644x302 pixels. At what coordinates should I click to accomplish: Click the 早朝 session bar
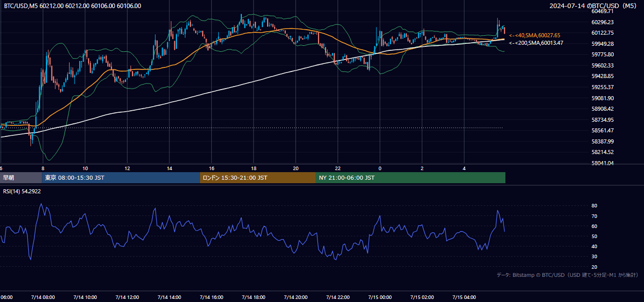[21, 178]
